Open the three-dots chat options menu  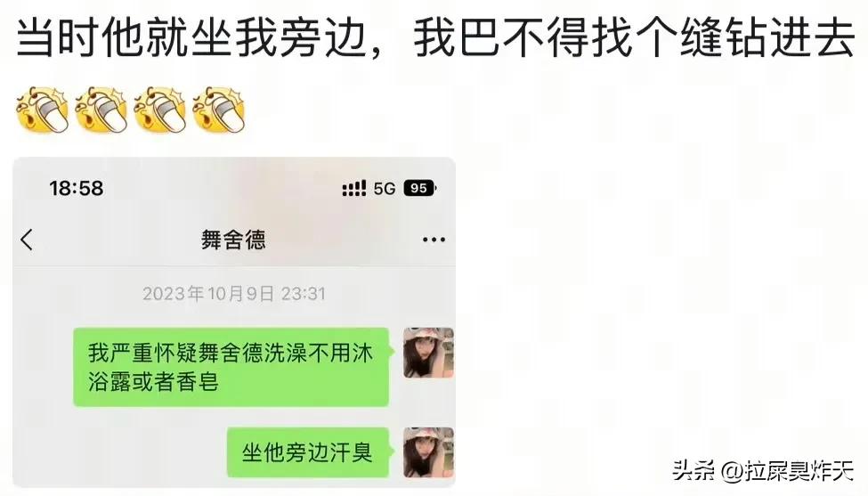click(434, 240)
